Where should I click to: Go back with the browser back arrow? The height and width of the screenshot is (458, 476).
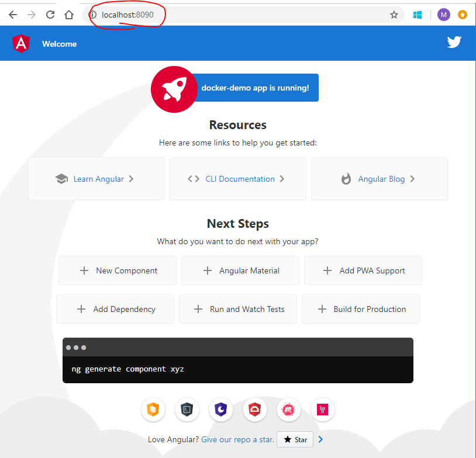[x=13, y=15]
